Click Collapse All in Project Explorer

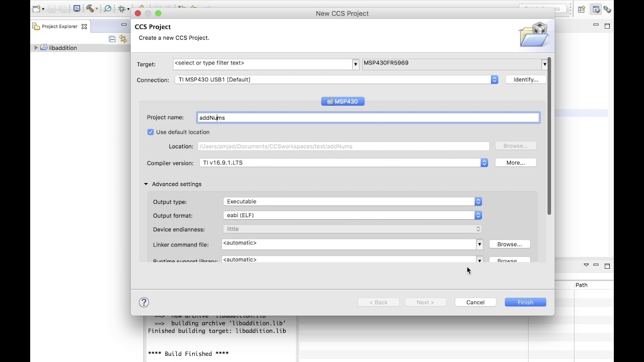(112, 39)
